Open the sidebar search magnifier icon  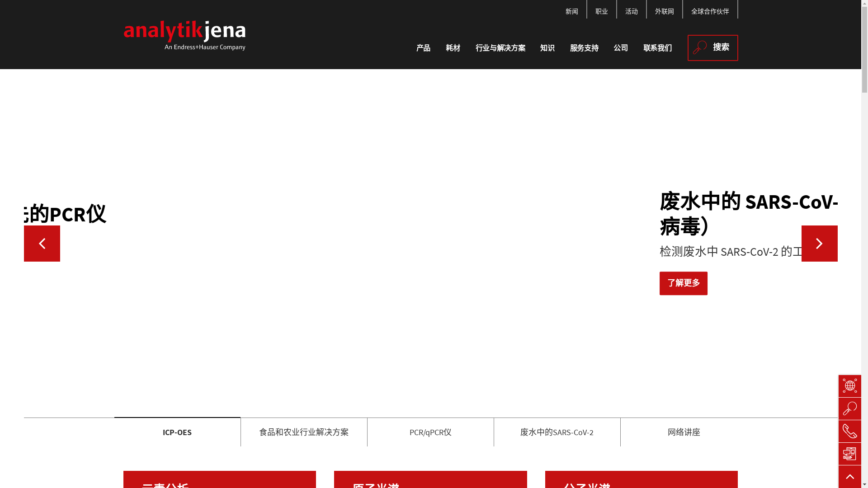click(849, 408)
